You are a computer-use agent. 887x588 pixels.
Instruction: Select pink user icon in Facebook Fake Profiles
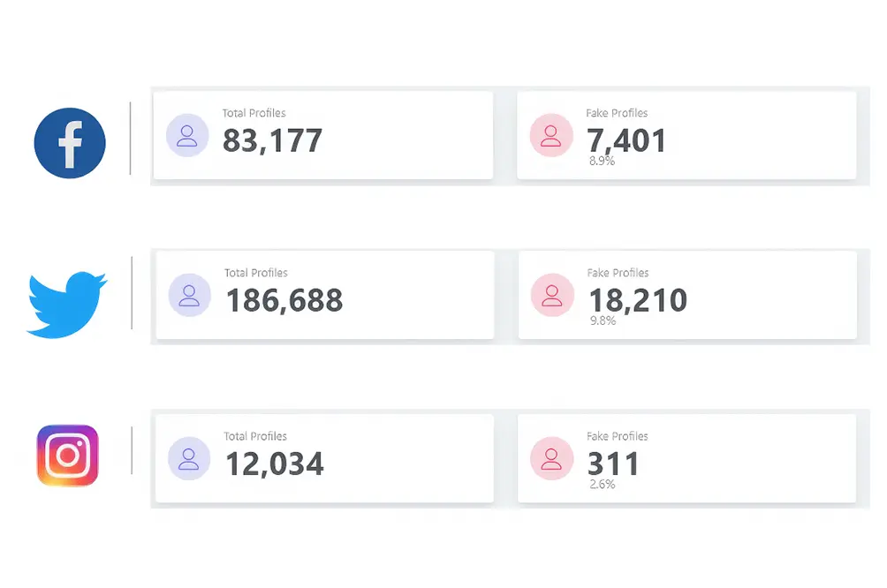pos(551,135)
